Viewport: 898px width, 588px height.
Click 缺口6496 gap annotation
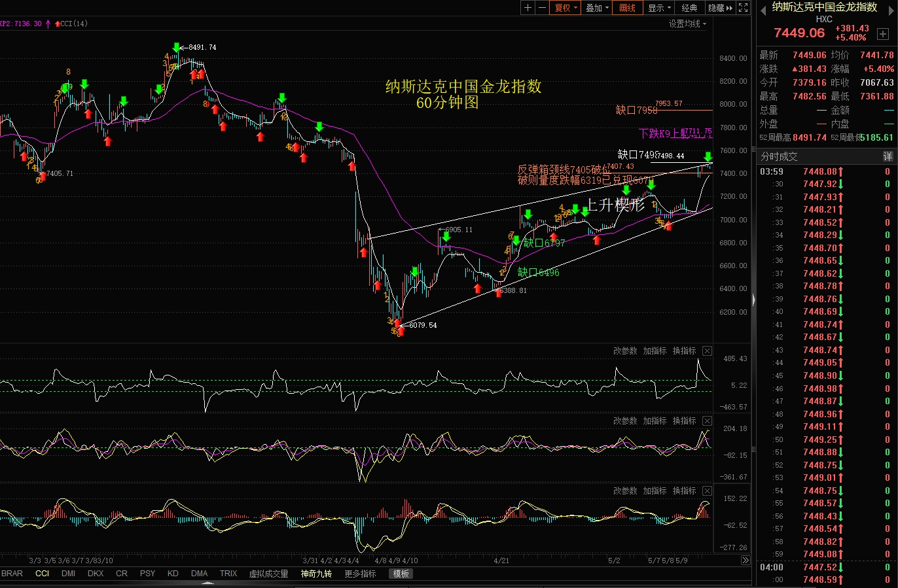click(538, 272)
